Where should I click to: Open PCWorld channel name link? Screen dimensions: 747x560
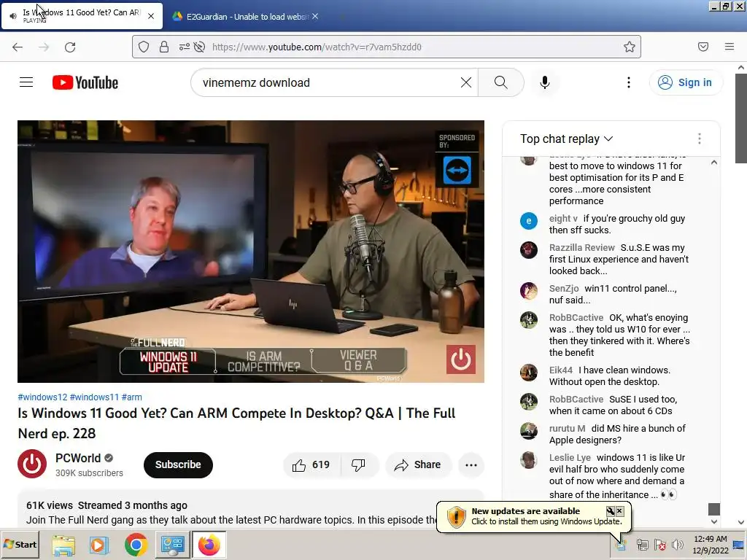point(77,458)
